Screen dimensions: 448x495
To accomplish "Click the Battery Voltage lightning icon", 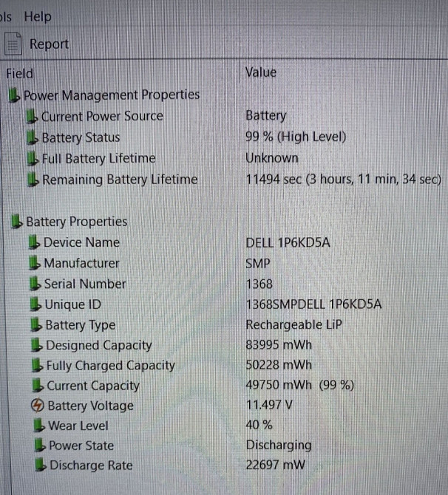I will [38, 406].
